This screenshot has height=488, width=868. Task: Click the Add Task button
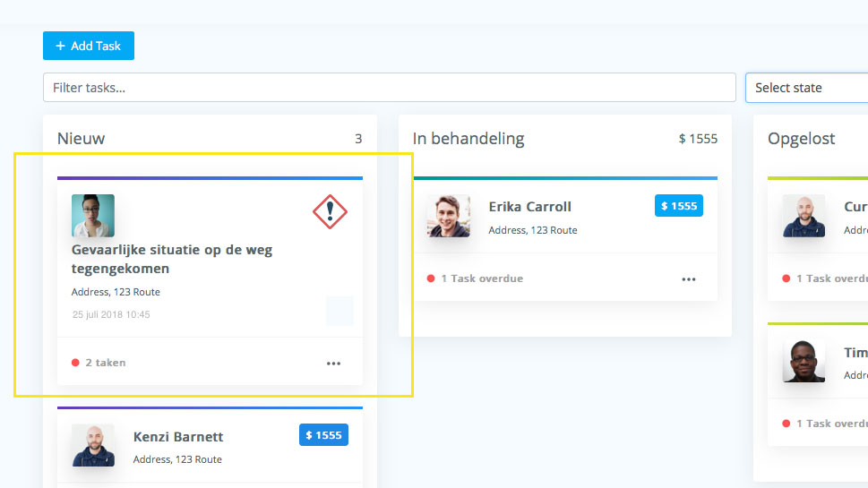point(88,46)
